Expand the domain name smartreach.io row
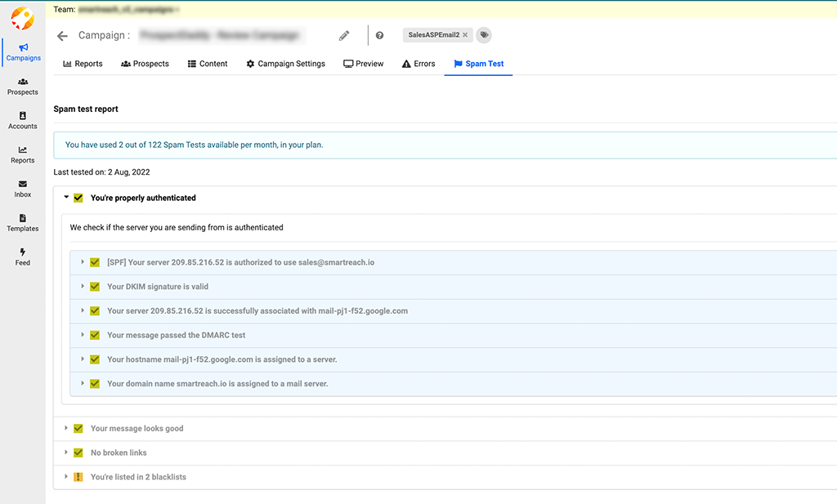Image resolution: width=837 pixels, height=504 pixels. [83, 383]
